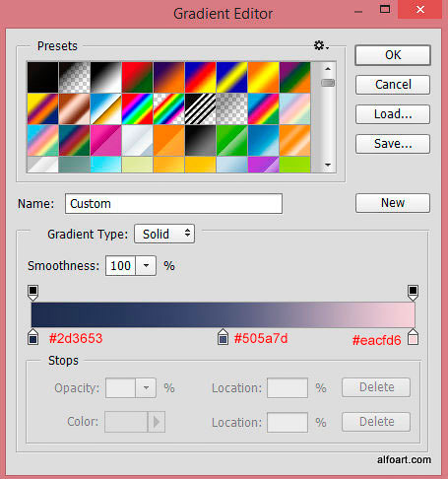448x479 pixels.
Task: Click Delete button on the Opacity row
Action: click(376, 387)
